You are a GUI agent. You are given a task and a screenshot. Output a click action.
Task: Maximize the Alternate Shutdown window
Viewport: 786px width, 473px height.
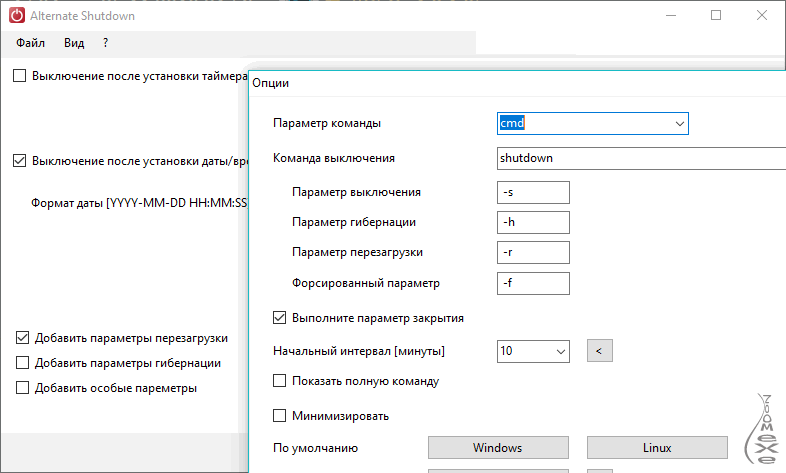point(715,16)
